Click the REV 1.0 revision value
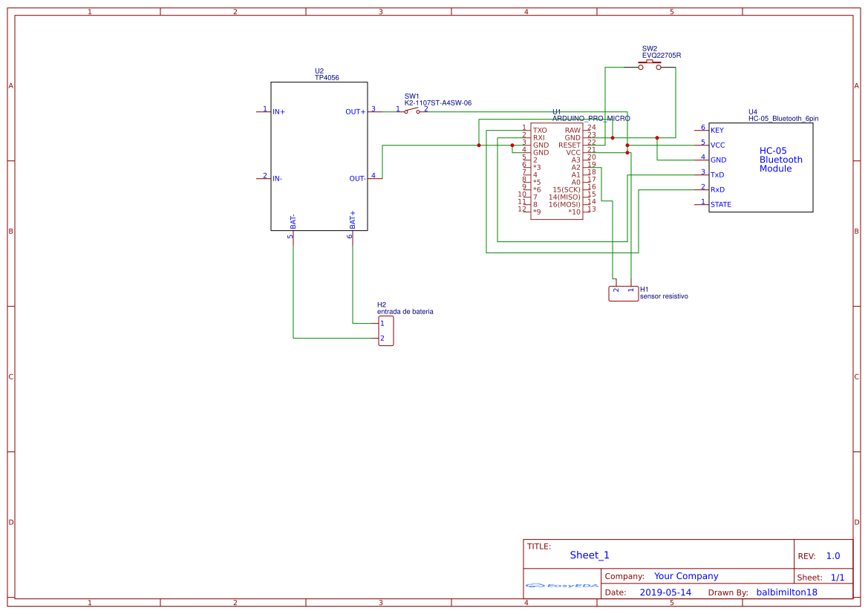 (832, 555)
